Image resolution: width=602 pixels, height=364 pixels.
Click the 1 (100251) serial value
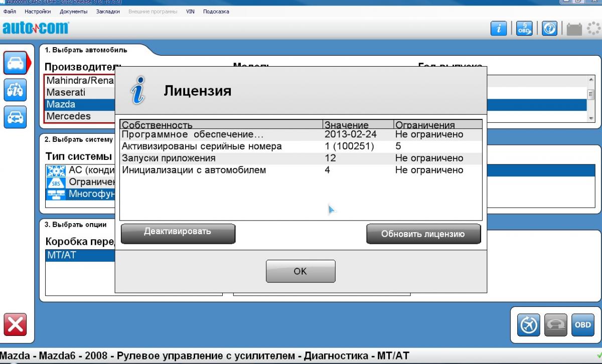tap(349, 146)
